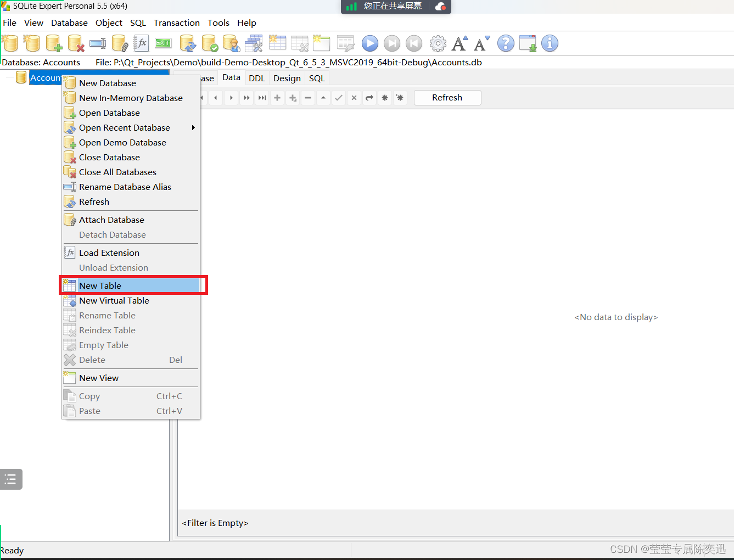Open Help with the question mark icon
734x560 pixels.
coord(506,43)
